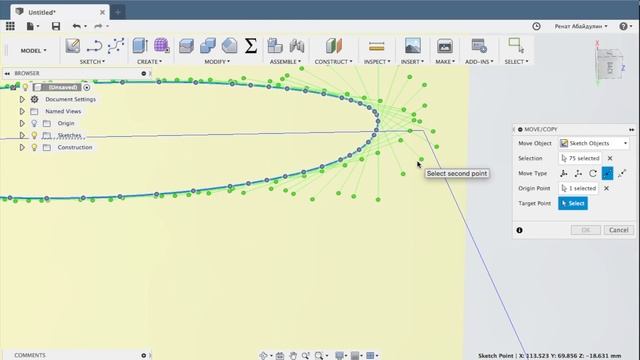The height and width of the screenshot is (360, 640).
Task: Open Comments panel settings dot
Action: tap(144, 356)
